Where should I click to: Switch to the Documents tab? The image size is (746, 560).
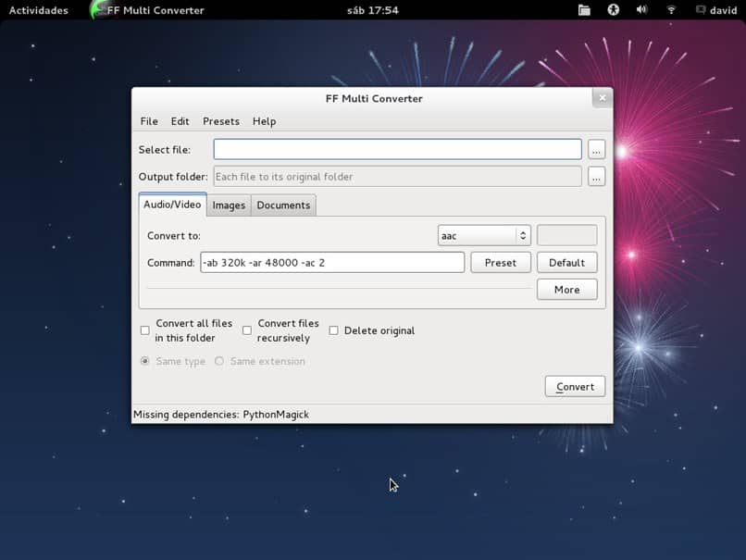(283, 205)
